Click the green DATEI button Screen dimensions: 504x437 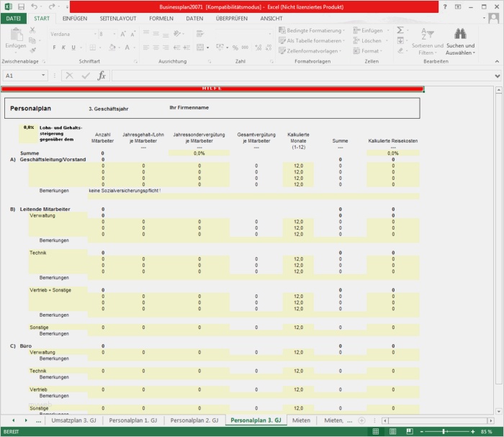pos(13,18)
